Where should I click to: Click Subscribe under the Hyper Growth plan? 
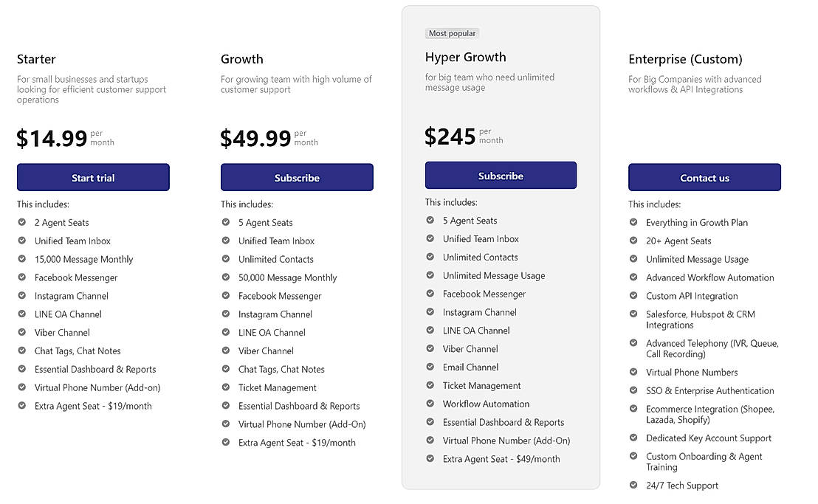click(x=501, y=176)
